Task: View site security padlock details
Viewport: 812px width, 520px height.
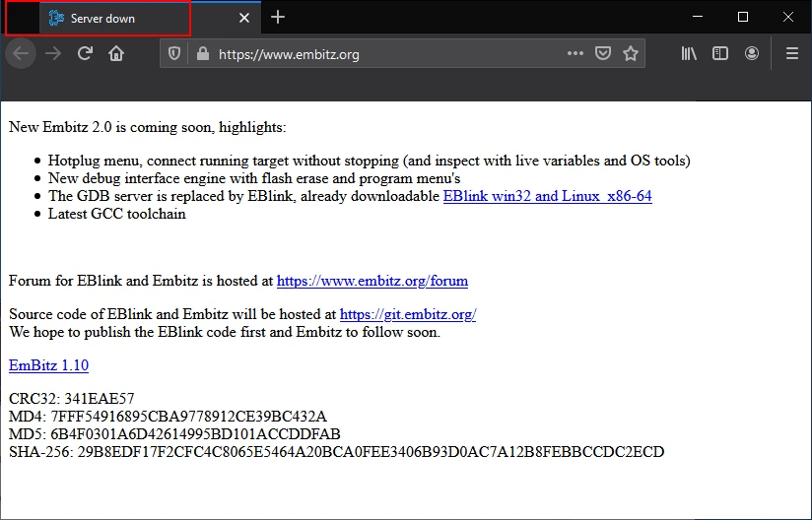Action: 203,54
